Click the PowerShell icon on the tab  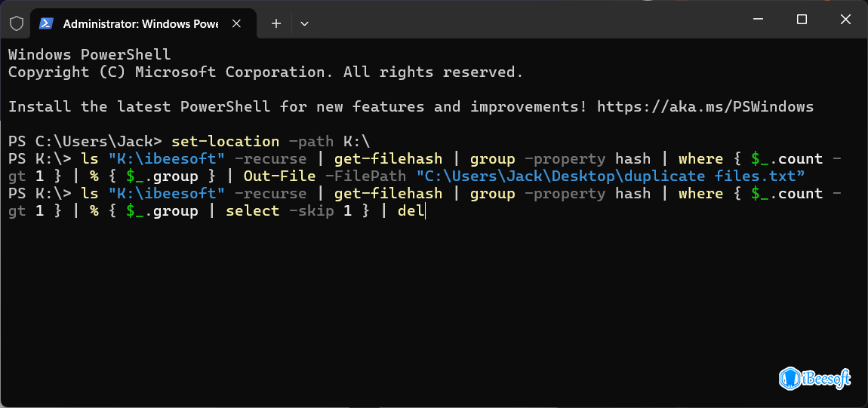46,23
